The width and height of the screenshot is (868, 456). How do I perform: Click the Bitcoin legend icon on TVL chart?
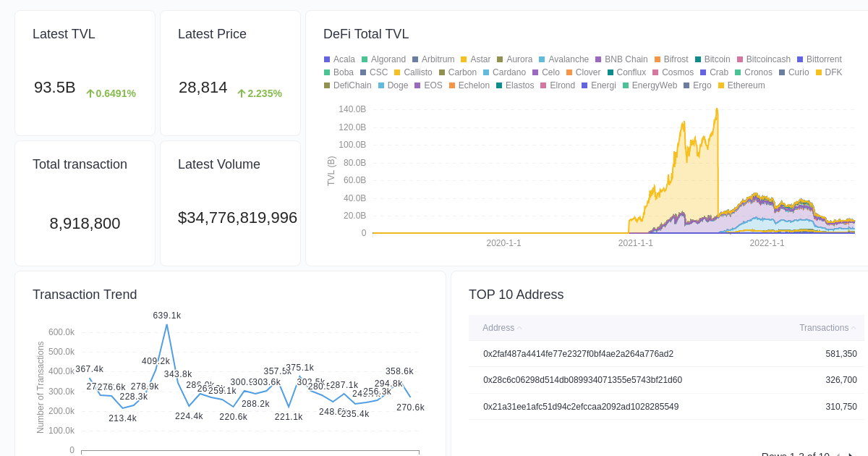coord(699,59)
